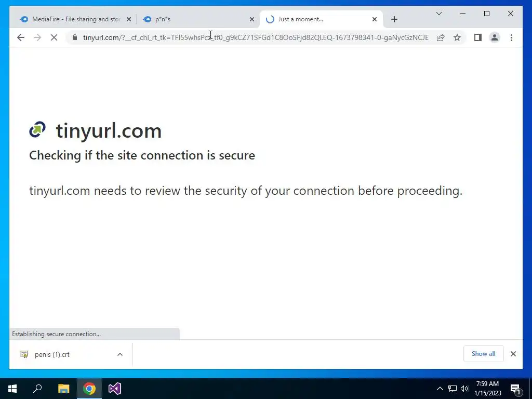Viewport: 532px width, 399px height.
Task: Open a new tab with plus button
Action: coord(394,19)
